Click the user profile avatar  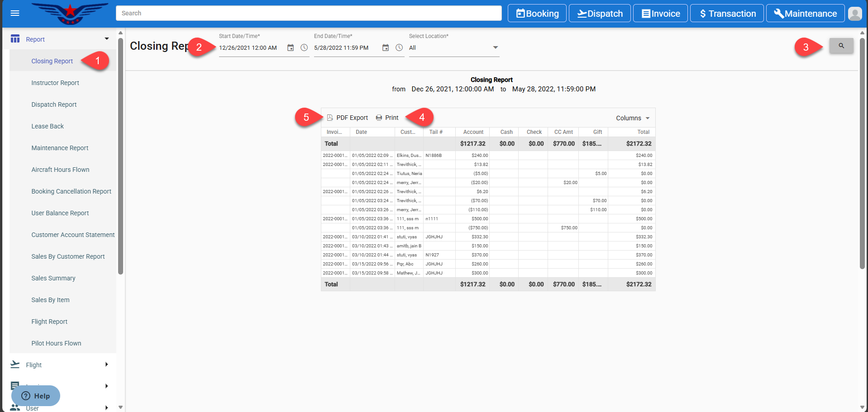pos(854,14)
